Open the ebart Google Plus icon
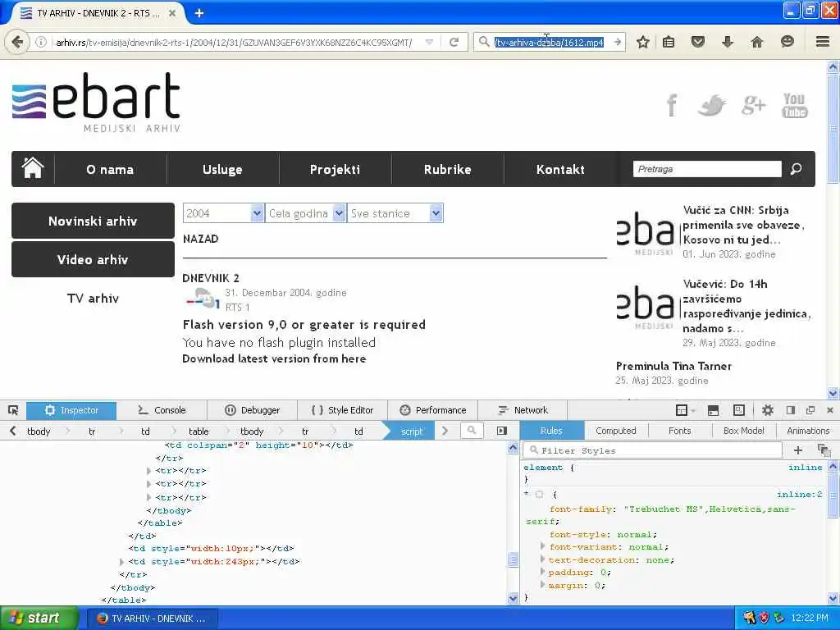 [753, 105]
